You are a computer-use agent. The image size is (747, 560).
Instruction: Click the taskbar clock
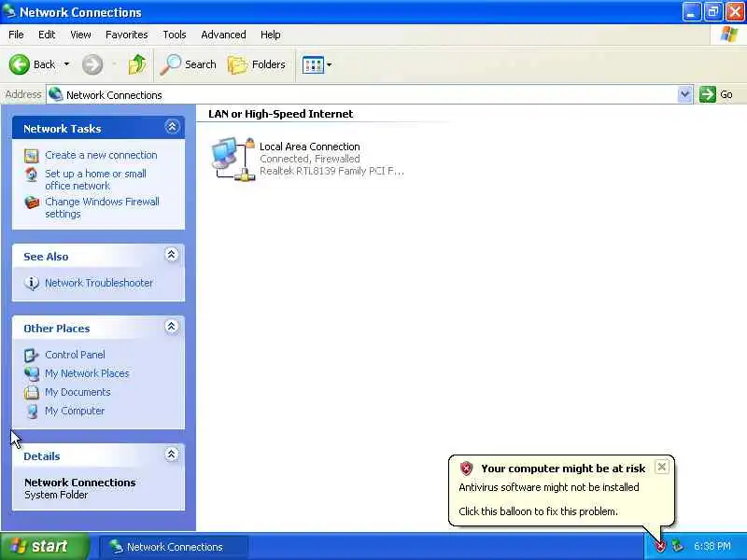click(712, 546)
